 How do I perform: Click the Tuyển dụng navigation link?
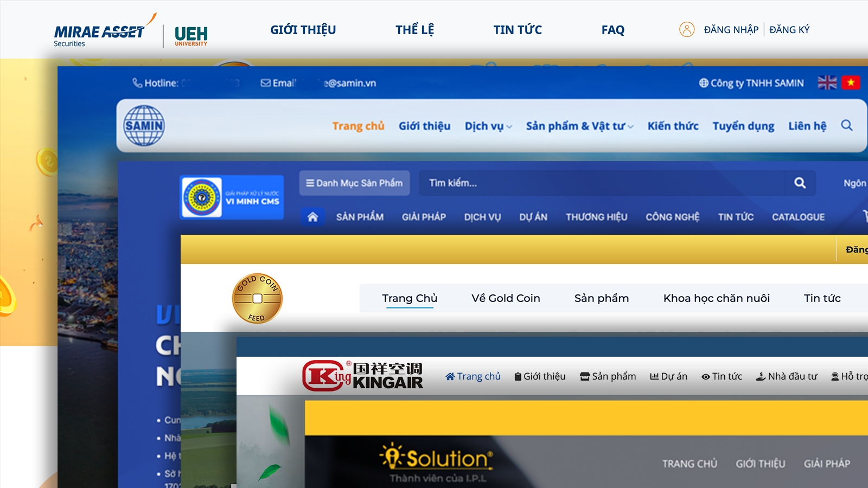tap(743, 126)
